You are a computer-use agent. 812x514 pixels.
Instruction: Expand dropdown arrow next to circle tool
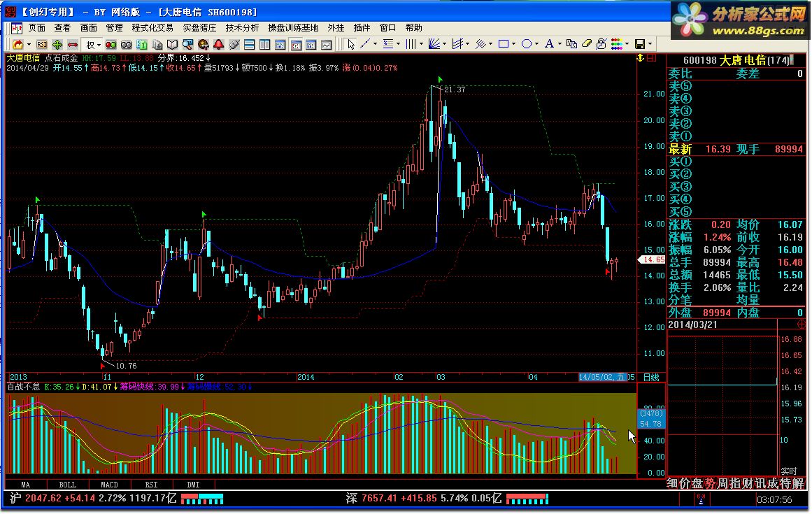click(x=536, y=44)
